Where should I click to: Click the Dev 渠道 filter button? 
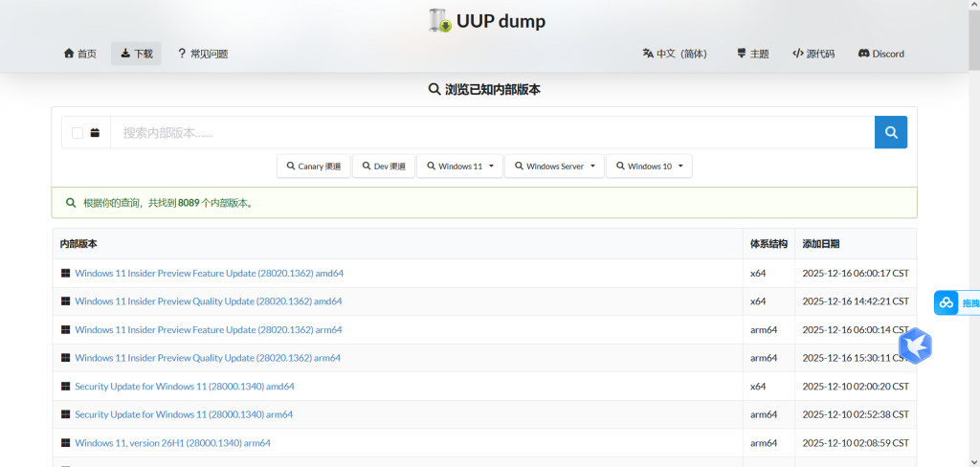point(383,167)
